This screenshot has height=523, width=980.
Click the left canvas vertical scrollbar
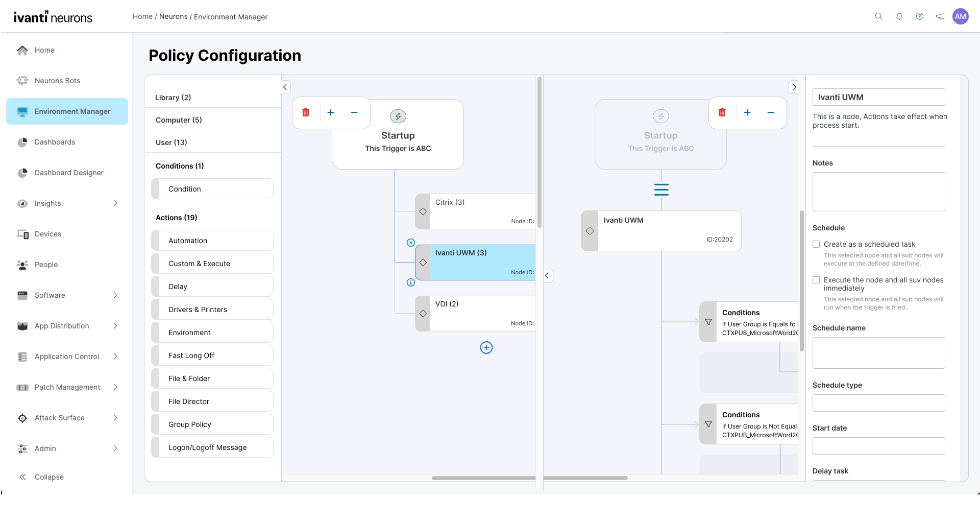tap(540, 152)
